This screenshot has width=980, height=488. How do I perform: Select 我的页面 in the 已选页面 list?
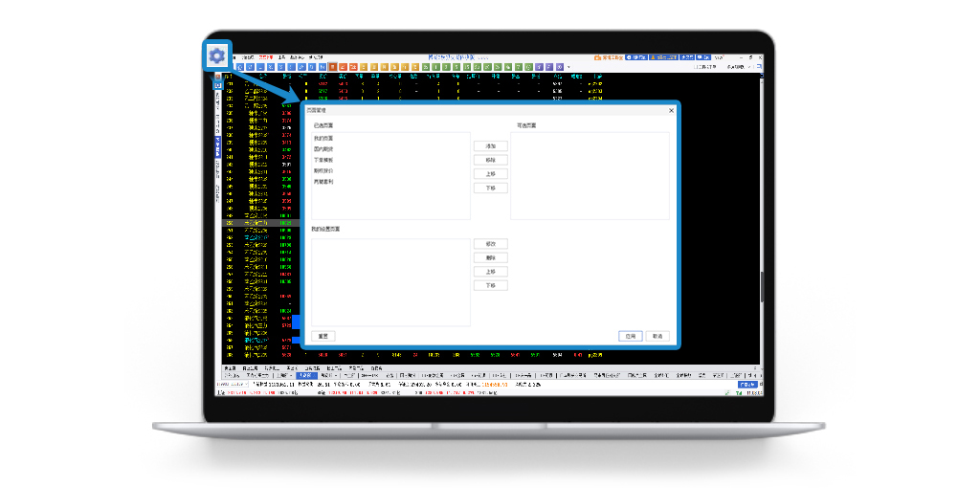point(323,140)
